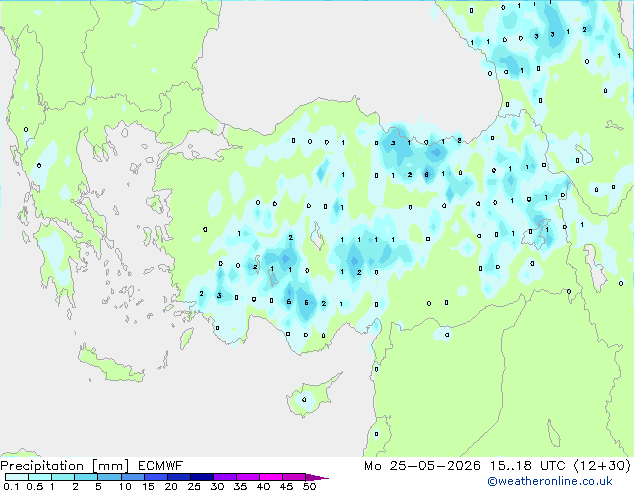Click the '30' legend scale label

click(217, 486)
